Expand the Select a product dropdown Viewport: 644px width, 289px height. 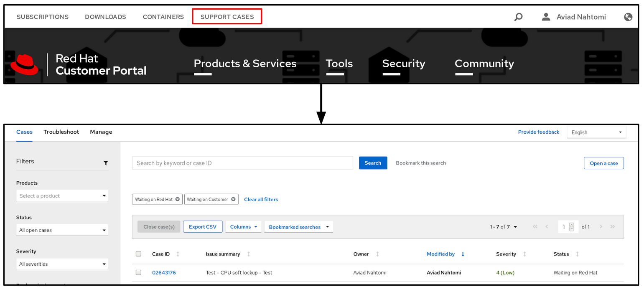[x=62, y=196]
